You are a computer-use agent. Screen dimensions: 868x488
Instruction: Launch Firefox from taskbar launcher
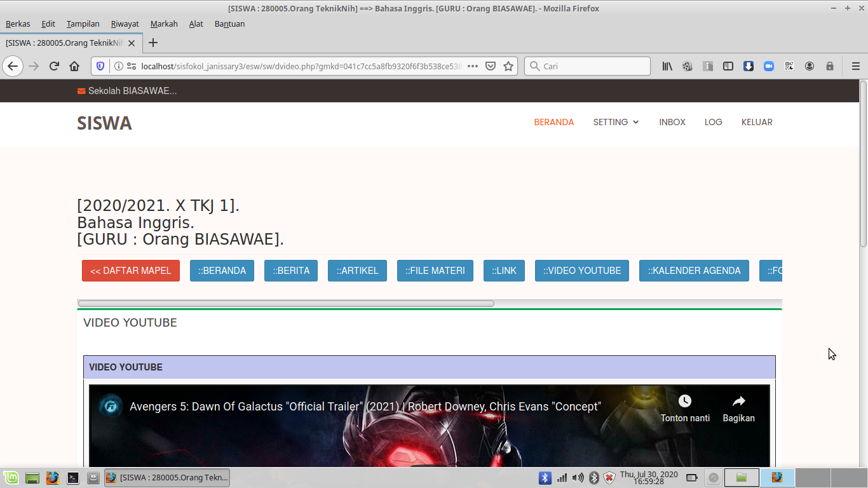pos(53,478)
